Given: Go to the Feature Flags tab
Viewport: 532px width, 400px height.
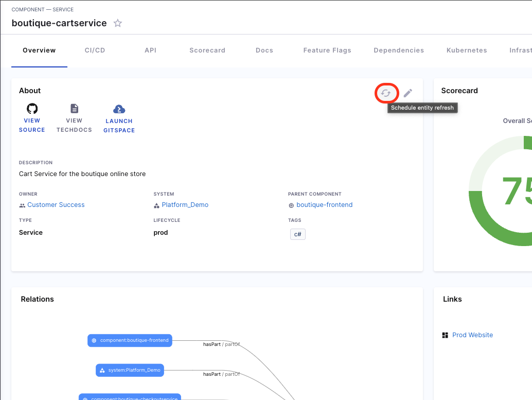Looking at the screenshot, I should [327, 50].
